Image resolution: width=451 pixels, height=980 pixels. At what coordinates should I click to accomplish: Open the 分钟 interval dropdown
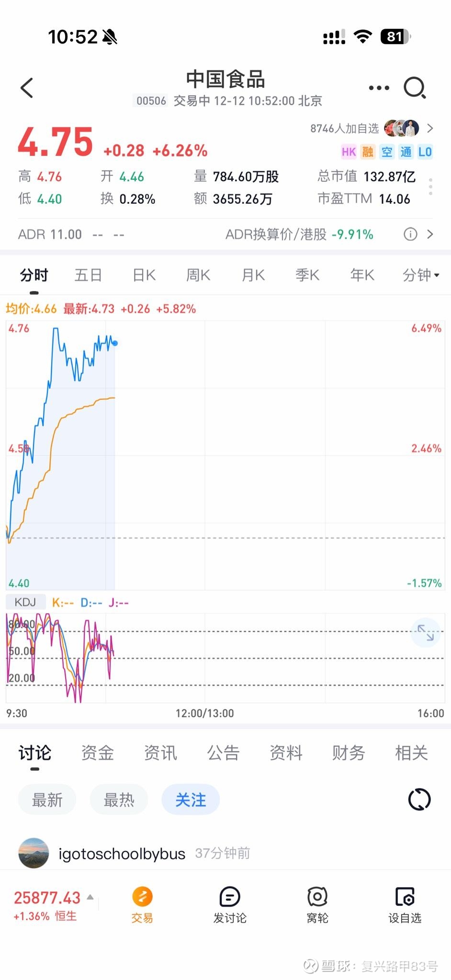(420, 275)
